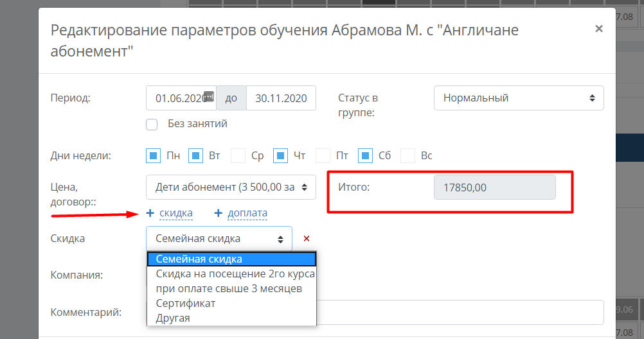Click the period end date field 30.11.2020

point(281,98)
